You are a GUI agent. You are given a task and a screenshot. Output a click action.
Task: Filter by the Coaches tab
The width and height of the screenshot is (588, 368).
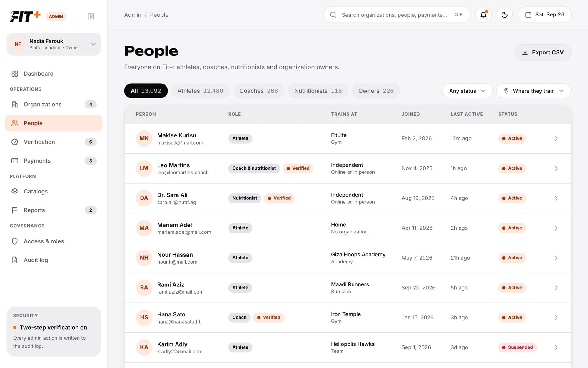(259, 91)
